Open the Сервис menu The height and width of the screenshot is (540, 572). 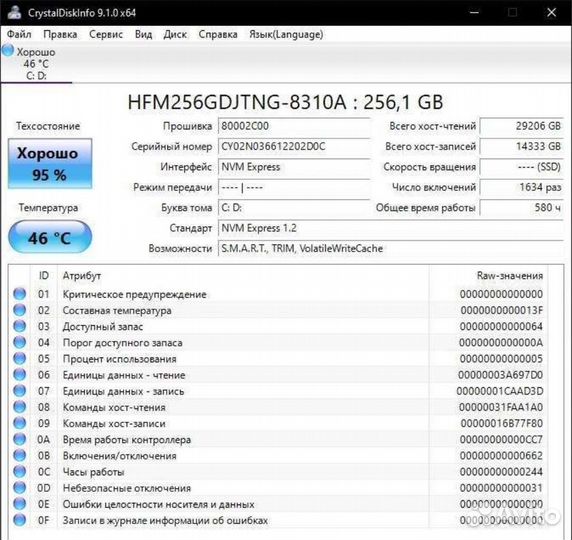click(x=106, y=34)
